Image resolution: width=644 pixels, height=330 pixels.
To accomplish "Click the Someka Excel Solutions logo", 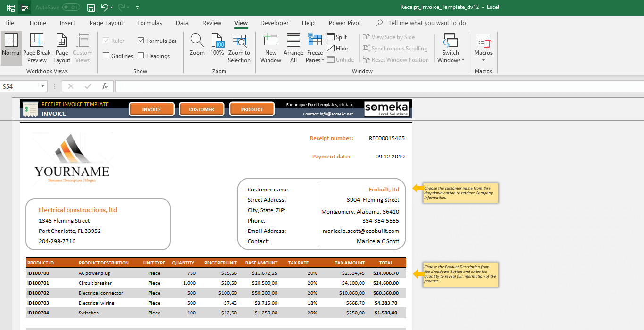I will (386, 109).
